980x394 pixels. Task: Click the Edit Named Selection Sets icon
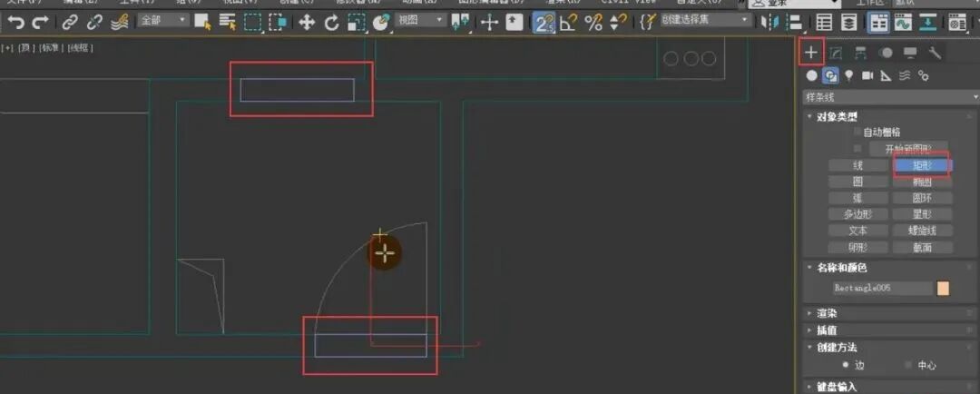click(x=648, y=23)
